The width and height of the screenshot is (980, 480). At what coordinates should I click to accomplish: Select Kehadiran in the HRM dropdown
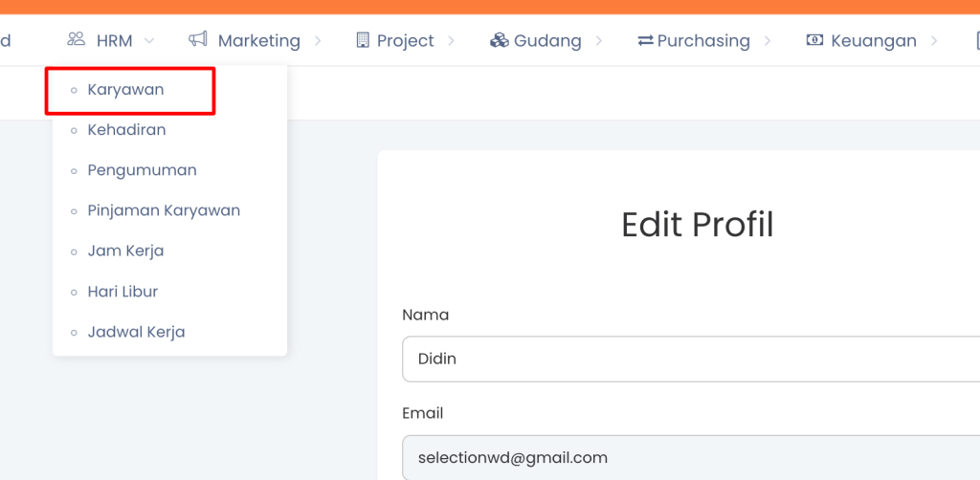[x=126, y=130]
